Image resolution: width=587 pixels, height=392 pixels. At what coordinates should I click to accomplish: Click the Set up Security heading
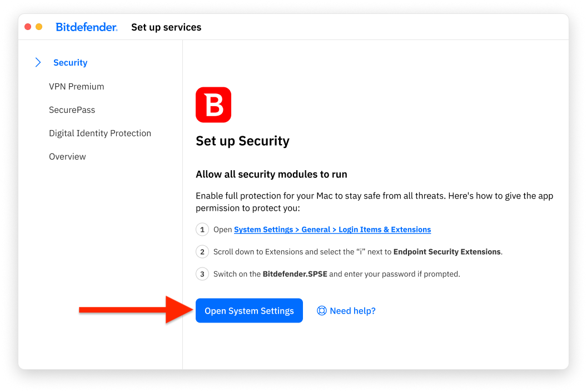(242, 141)
